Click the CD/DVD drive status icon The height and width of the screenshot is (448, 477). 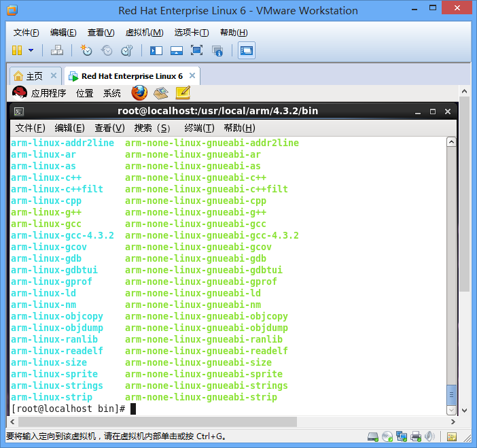pyautogui.click(x=387, y=436)
